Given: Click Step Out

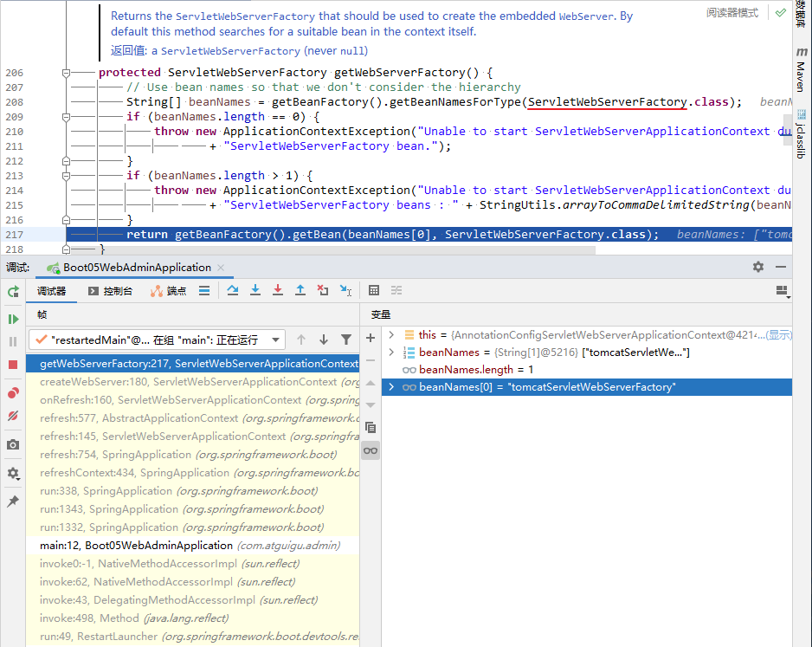Looking at the screenshot, I should click(300, 291).
